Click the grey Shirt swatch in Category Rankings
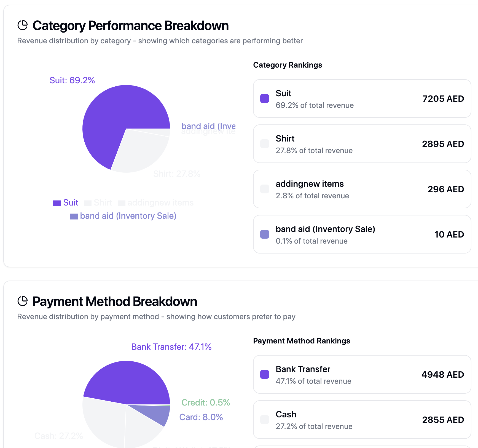 click(265, 144)
